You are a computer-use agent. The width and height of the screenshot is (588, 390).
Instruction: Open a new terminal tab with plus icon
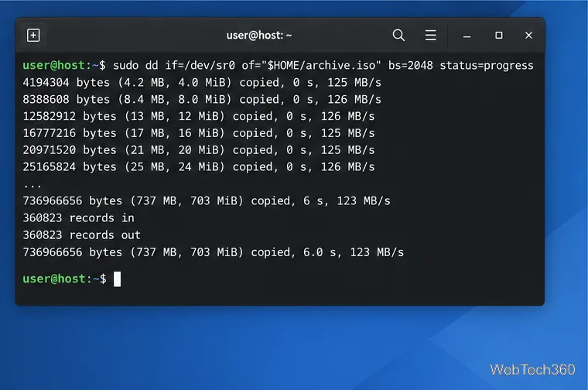pyautogui.click(x=33, y=36)
